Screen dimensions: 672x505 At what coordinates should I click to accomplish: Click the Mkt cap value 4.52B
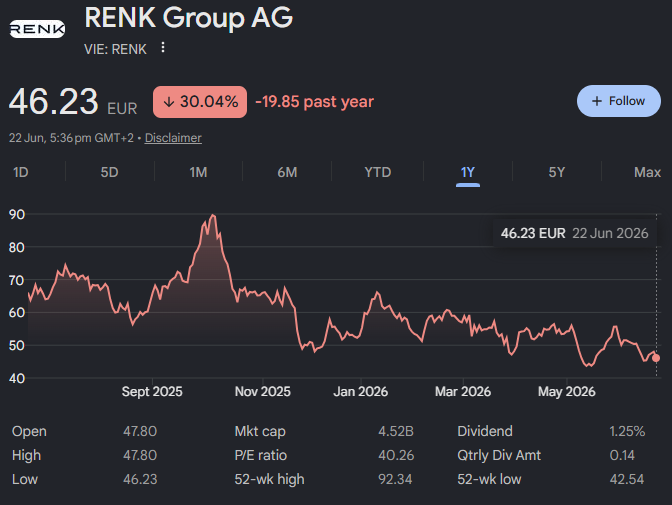396,431
